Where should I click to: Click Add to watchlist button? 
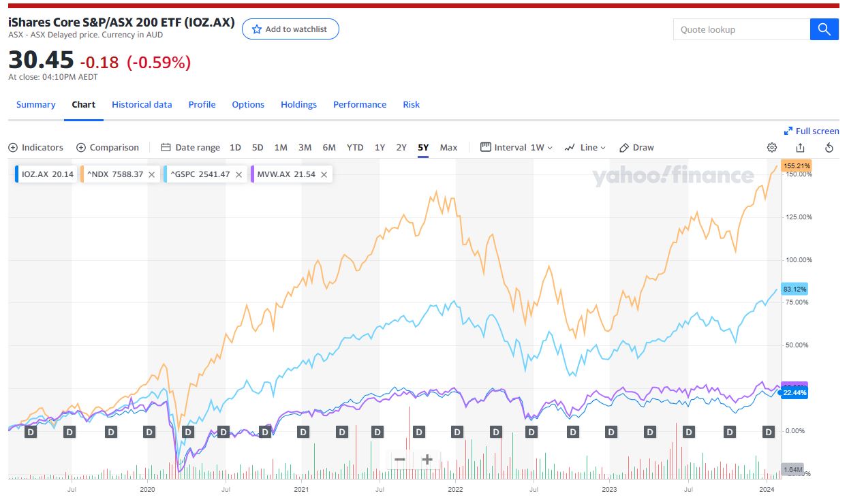(x=290, y=29)
